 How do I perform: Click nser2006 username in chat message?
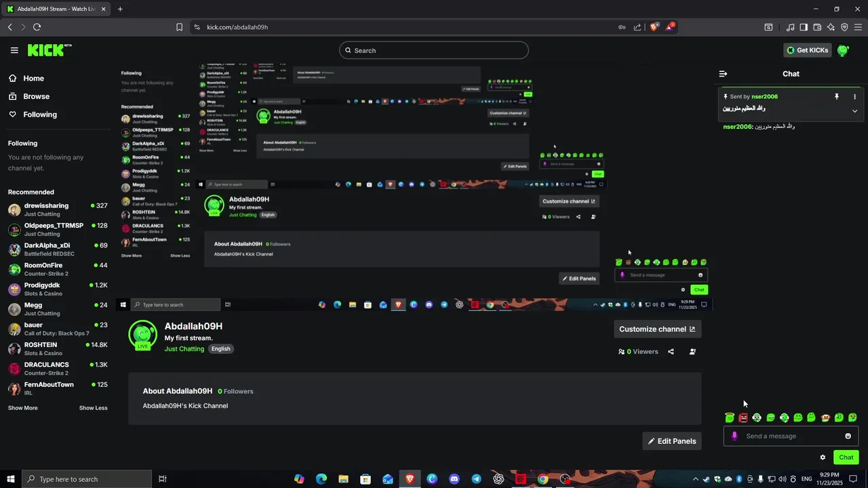click(x=737, y=127)
